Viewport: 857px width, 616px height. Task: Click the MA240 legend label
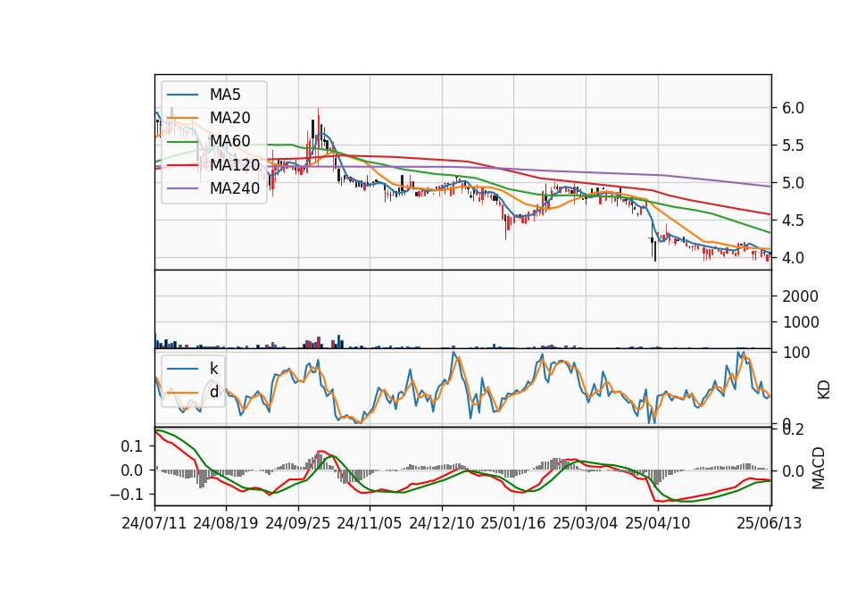click(235, 188)
